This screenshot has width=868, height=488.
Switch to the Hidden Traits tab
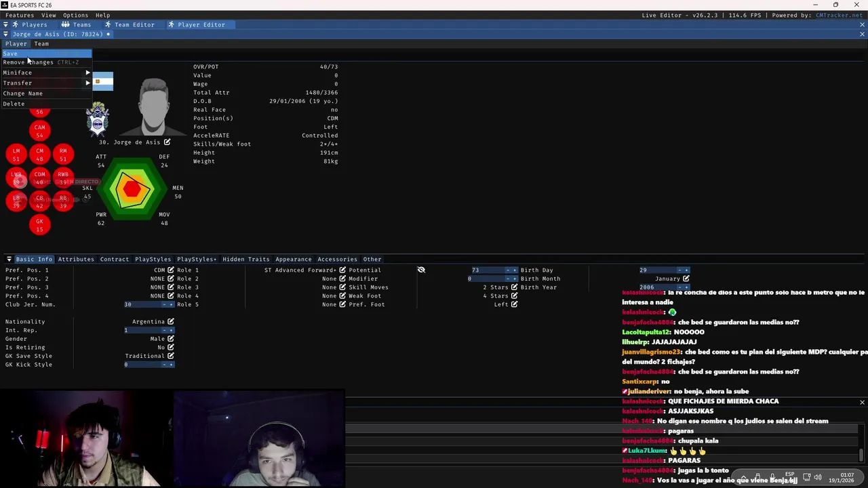246,260
